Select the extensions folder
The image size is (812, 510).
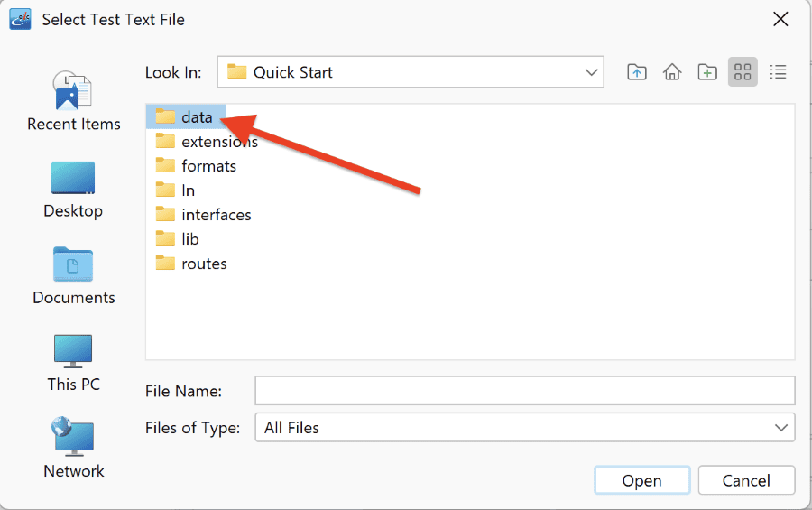pyautogui.click(x=207, y=142)
